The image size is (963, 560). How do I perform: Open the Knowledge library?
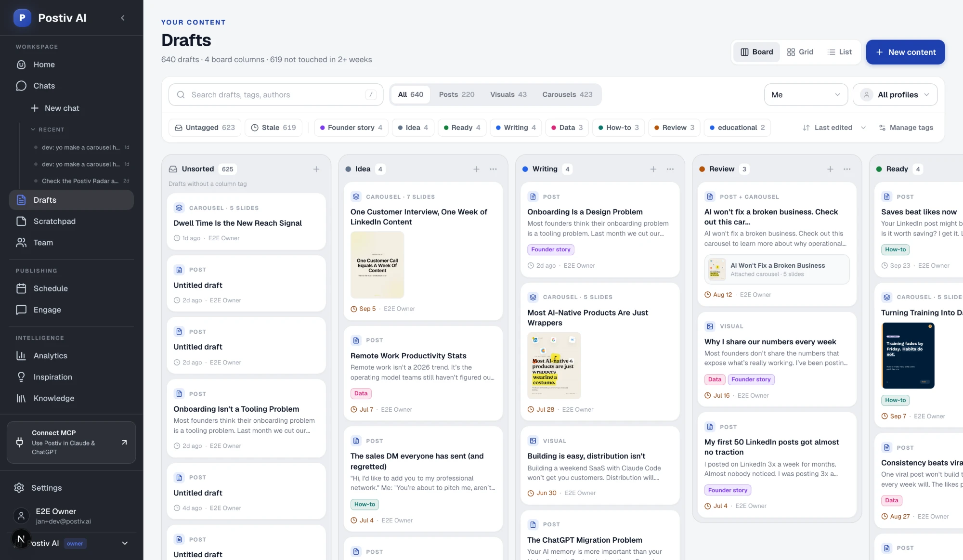(x=71, y=398)
